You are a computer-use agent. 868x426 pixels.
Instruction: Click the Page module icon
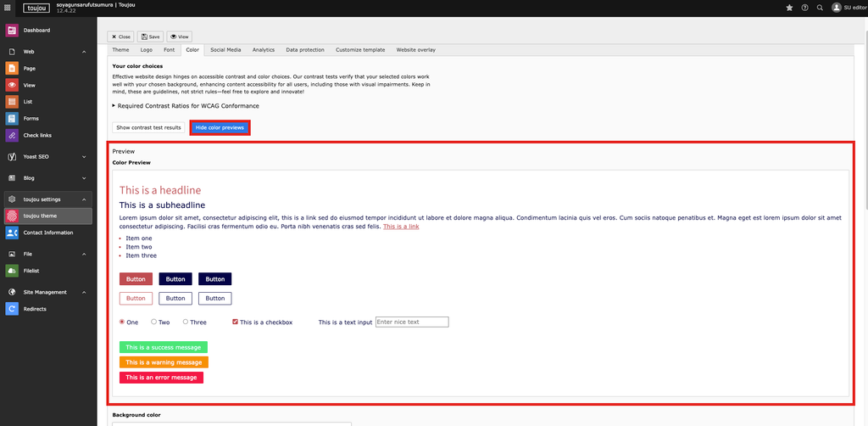(12, 69)
